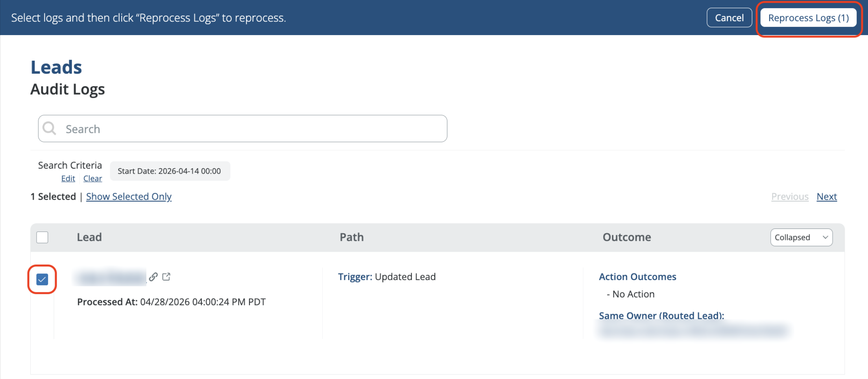Image resolution: width=868 pixels, height=379 pixels.
Task: Open the blurred lead name link
Action: pyautogui.click(x=111, y=278)
